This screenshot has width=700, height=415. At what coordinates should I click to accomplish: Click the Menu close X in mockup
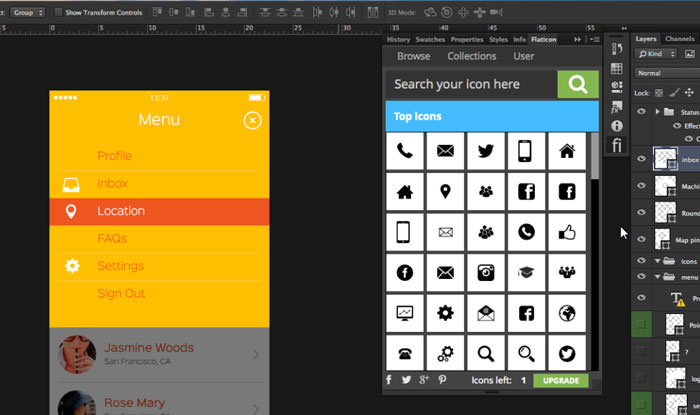coord(252,120)
